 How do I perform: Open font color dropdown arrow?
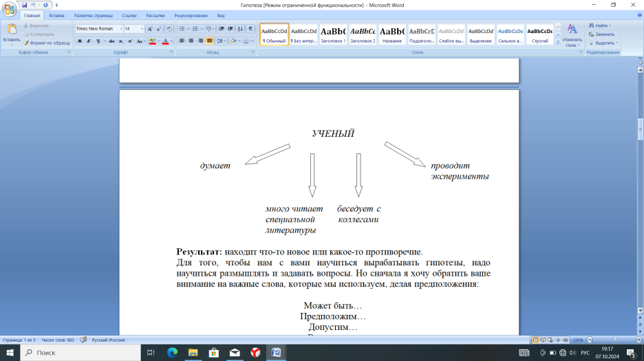coord(171,41)
